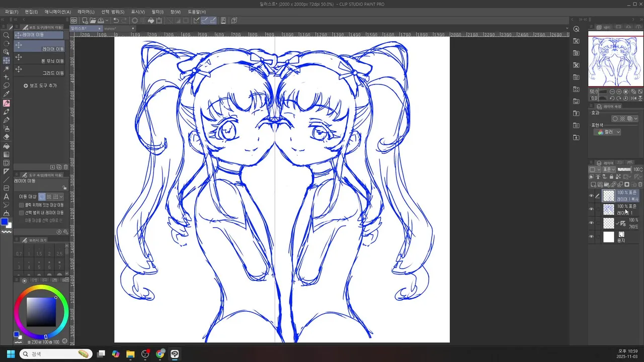Enable 선택 범위 내 레이어 이동 checkbox

[21, 213]
